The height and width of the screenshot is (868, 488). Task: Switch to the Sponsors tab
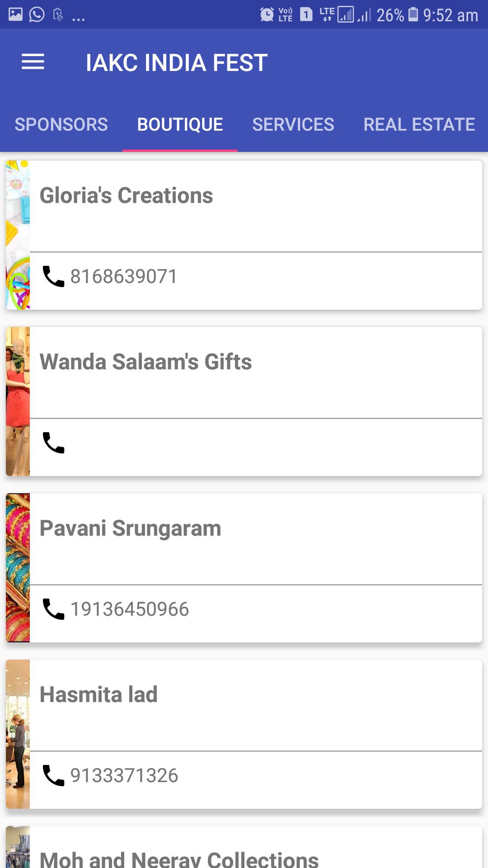[x=61, y=124]
